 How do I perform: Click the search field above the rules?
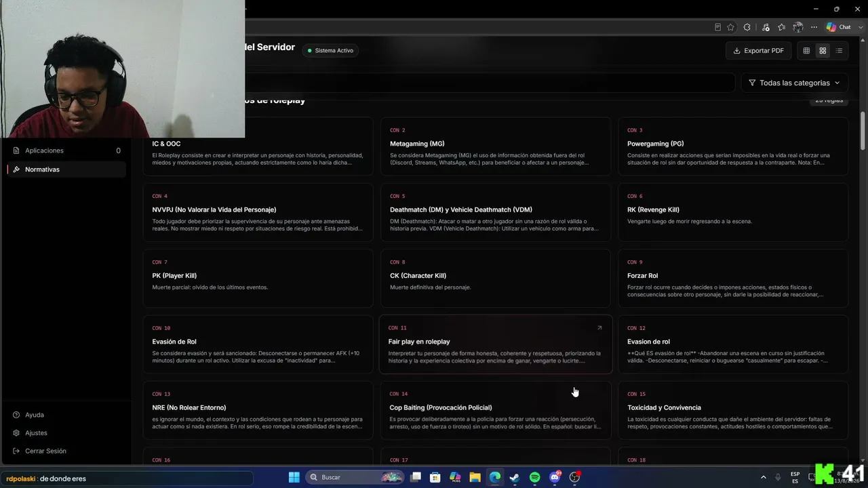[490, 83]
